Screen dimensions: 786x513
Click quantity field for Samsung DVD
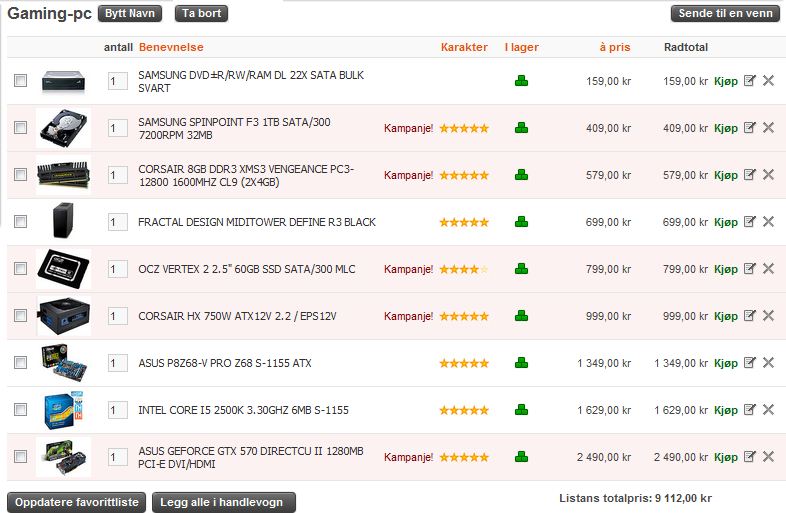pos(118,81)
